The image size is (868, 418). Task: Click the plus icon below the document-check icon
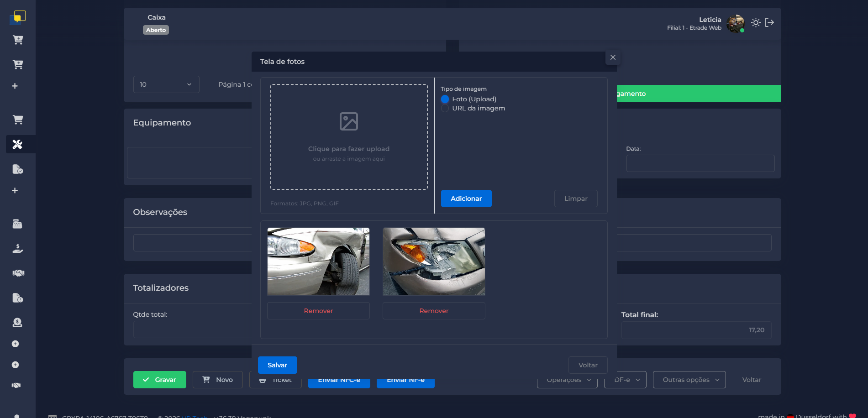15,191
